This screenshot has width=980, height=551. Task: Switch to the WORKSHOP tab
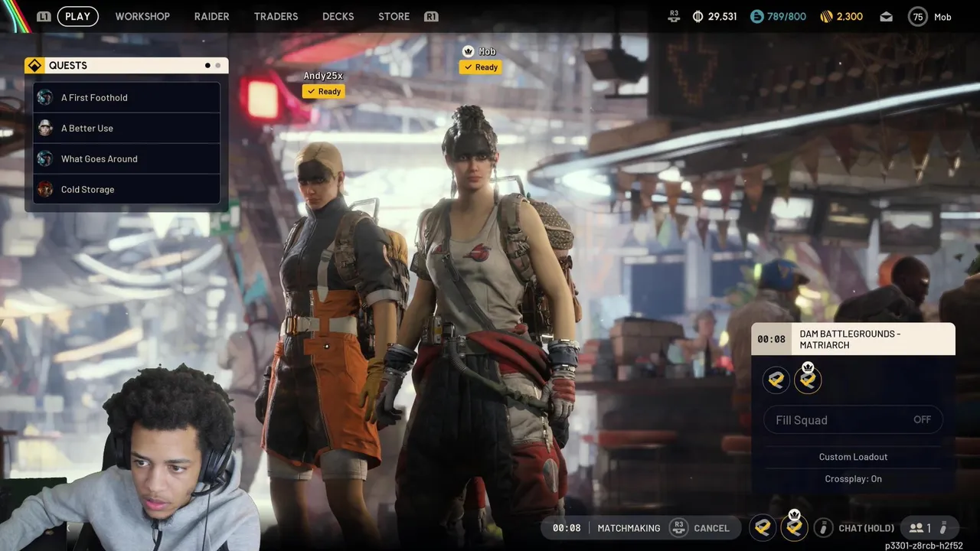(x=142, y=16)
